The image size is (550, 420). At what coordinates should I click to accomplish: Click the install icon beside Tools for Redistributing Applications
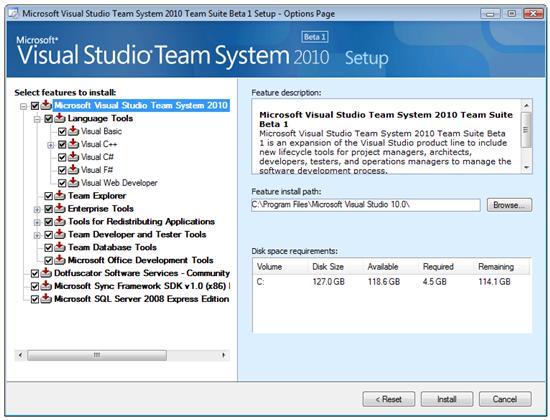tap(60, 221)
